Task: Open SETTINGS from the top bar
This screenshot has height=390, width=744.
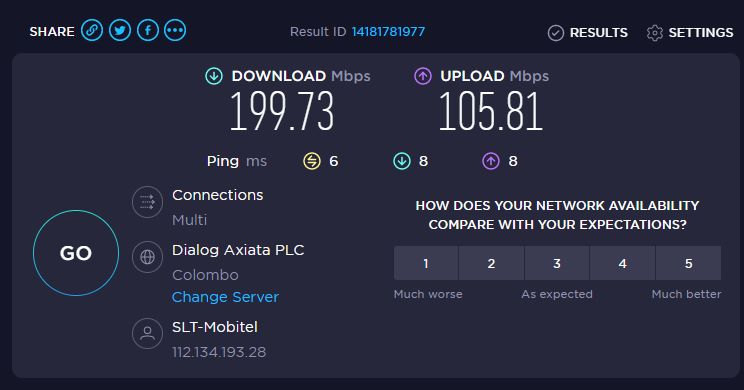Action: [689, 33]
